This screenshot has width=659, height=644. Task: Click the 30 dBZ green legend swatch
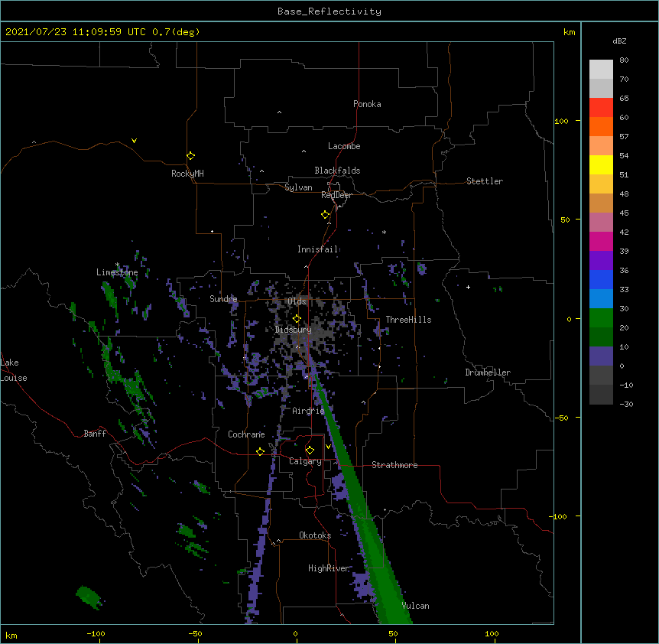pyautogui.click(x=601, y=318)
